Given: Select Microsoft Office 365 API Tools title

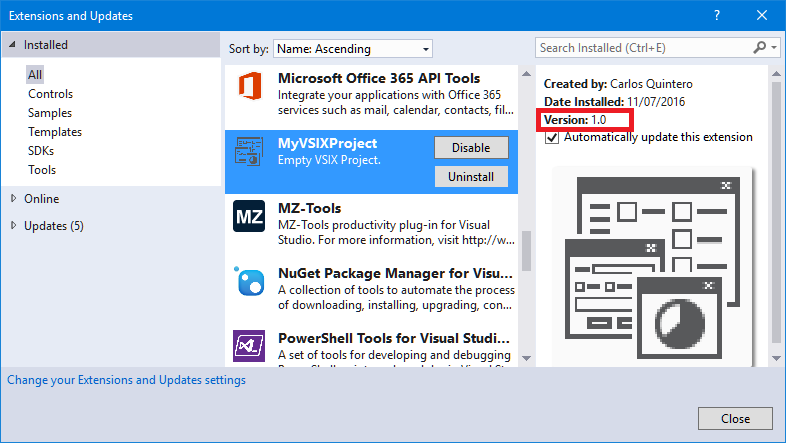Looking at the screenshot, I should 379,78.
